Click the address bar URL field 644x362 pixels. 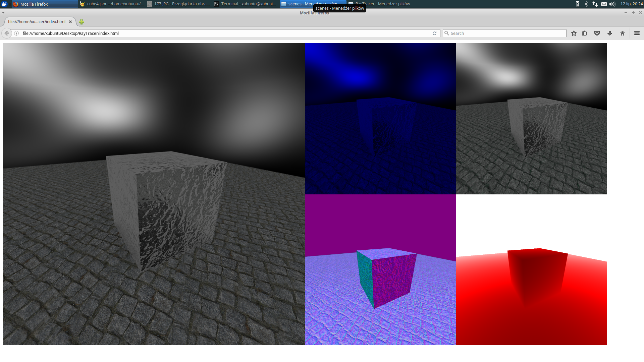(x=221, y=33)
